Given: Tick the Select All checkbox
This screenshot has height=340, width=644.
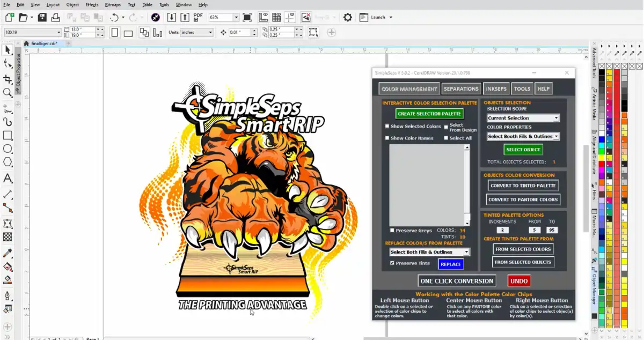Looking at the screenshot, I should (446, 138).
